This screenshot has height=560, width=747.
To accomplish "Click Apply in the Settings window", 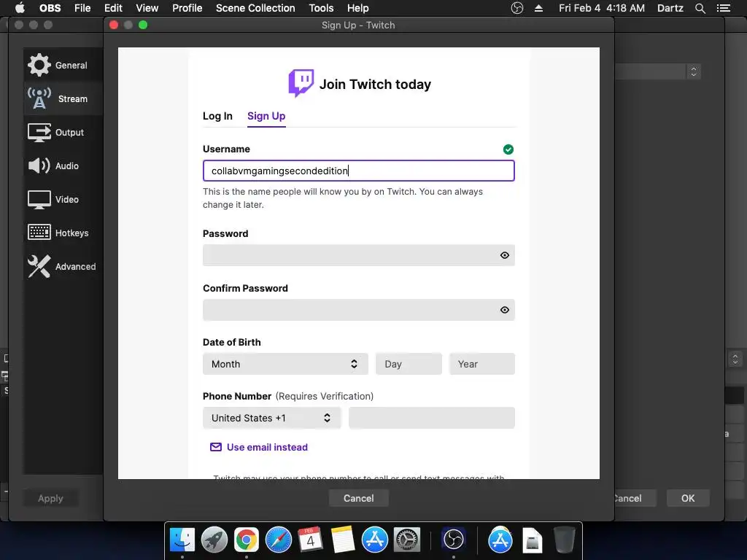I will pyautogui.click(x=50, y=498).
